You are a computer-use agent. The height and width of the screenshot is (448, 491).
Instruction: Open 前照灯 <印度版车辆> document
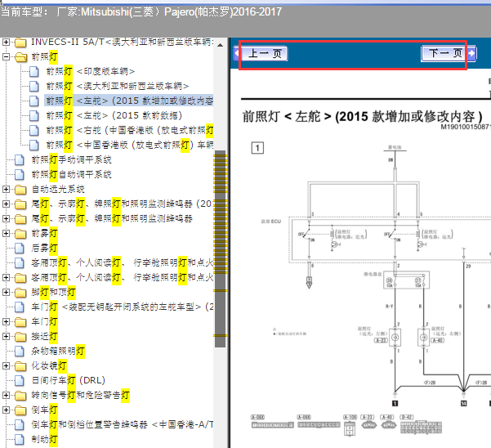[x=91, y=71]
